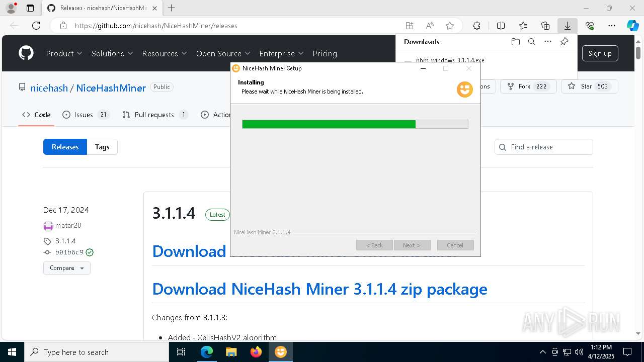Switch to Code tab

coord(36,115)
